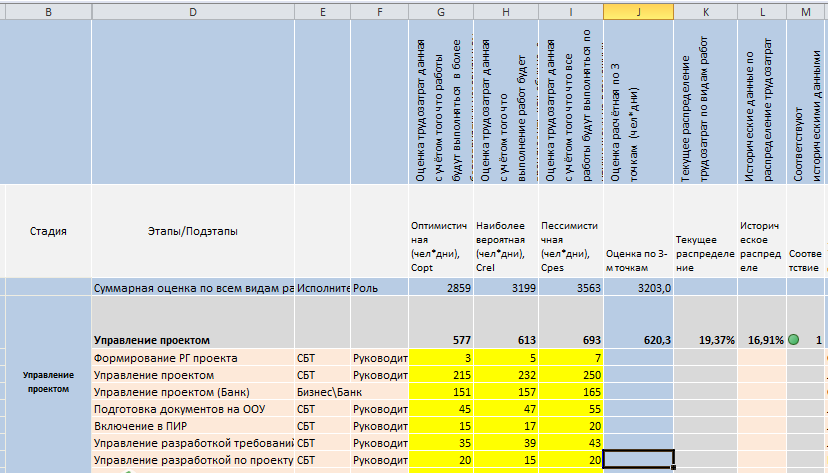Viewport: 828px width, 473px height.
Task: Select rotated 'Текущее распределение трудозатрат' header
Action: point(705,102)
